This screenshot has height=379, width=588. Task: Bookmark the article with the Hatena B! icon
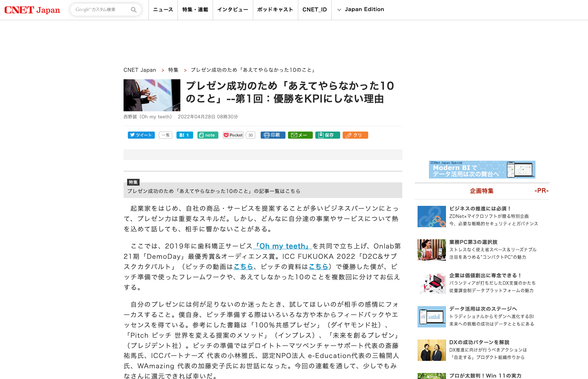click(184, 135)
